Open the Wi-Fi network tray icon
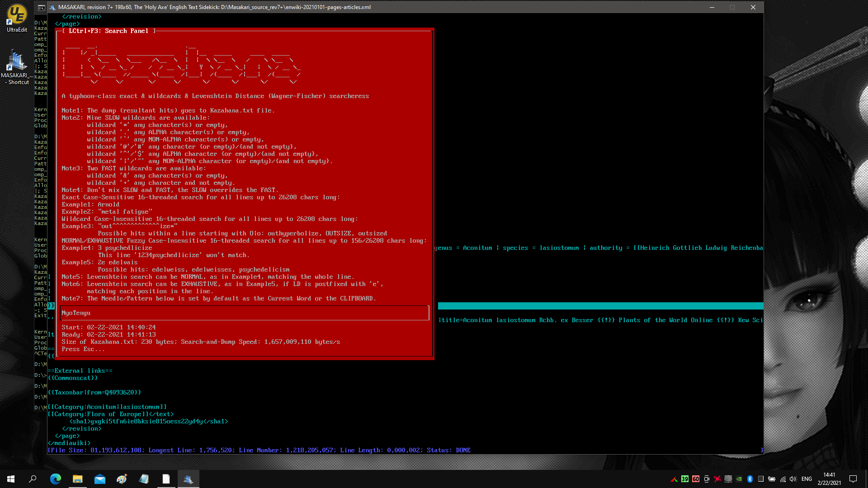The image size is (868, 488). (783, 479)
